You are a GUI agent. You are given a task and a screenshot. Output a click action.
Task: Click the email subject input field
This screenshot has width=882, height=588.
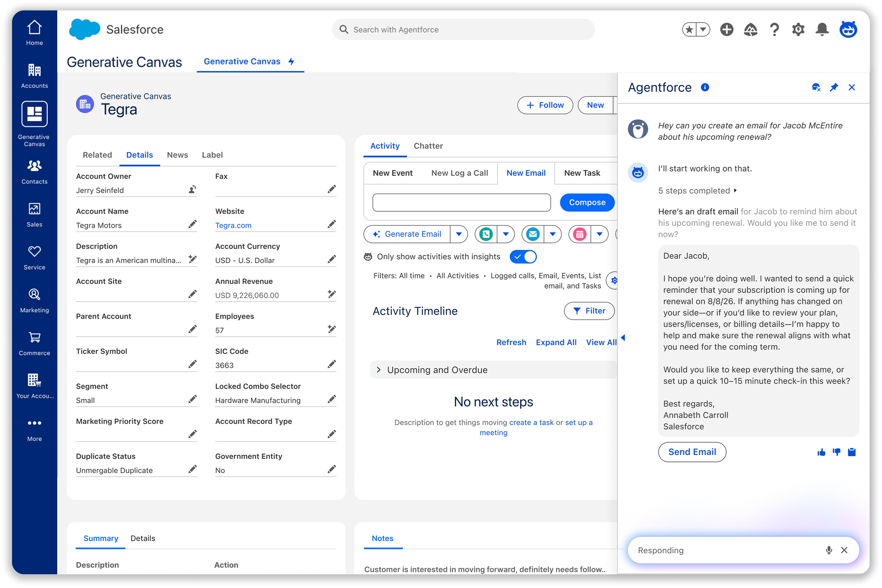tap(461, 203)
